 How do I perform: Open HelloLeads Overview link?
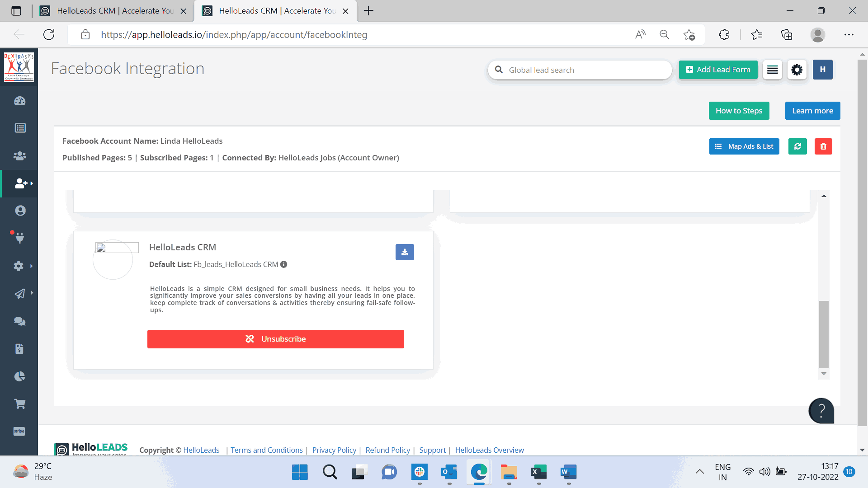(x=490, y=450)
